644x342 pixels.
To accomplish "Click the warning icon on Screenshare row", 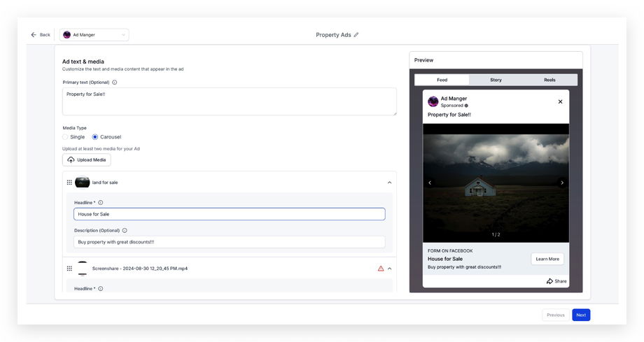I will [381, 269].
